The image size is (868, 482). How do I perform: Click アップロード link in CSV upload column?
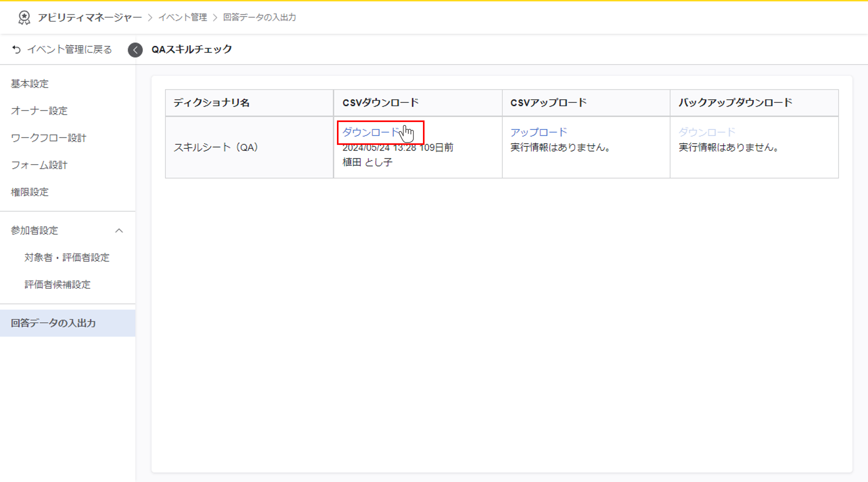pyautogui.click(x=539, y=132)
